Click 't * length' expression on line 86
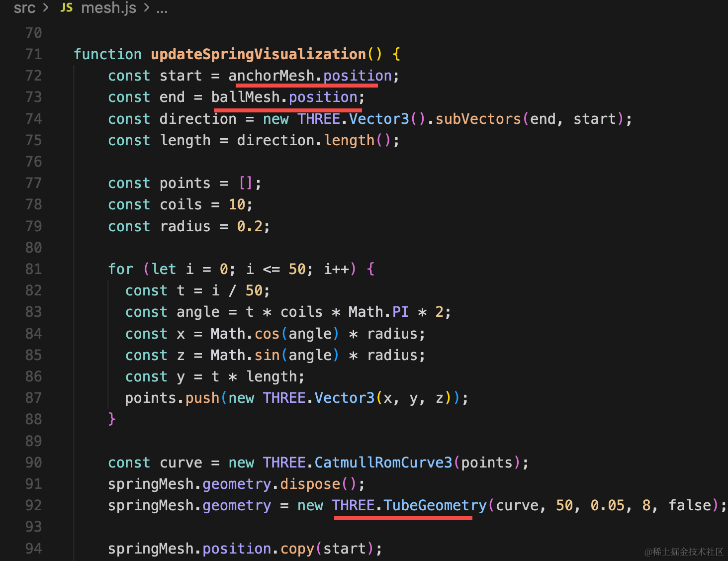Screen dimensions: 728x561 click(x=254, y=376)
